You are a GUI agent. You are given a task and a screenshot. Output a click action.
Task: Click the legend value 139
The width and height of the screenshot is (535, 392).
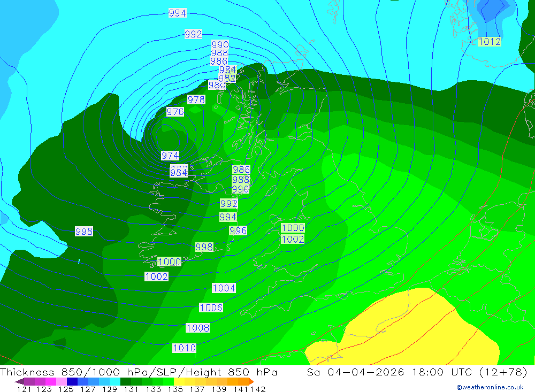pos(219,389)
